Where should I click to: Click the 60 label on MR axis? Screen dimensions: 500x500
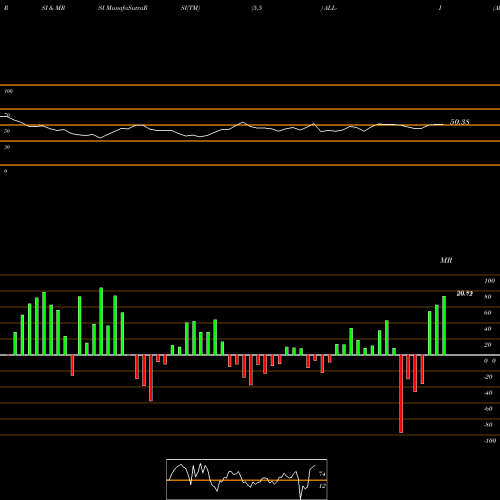(488, 313)
